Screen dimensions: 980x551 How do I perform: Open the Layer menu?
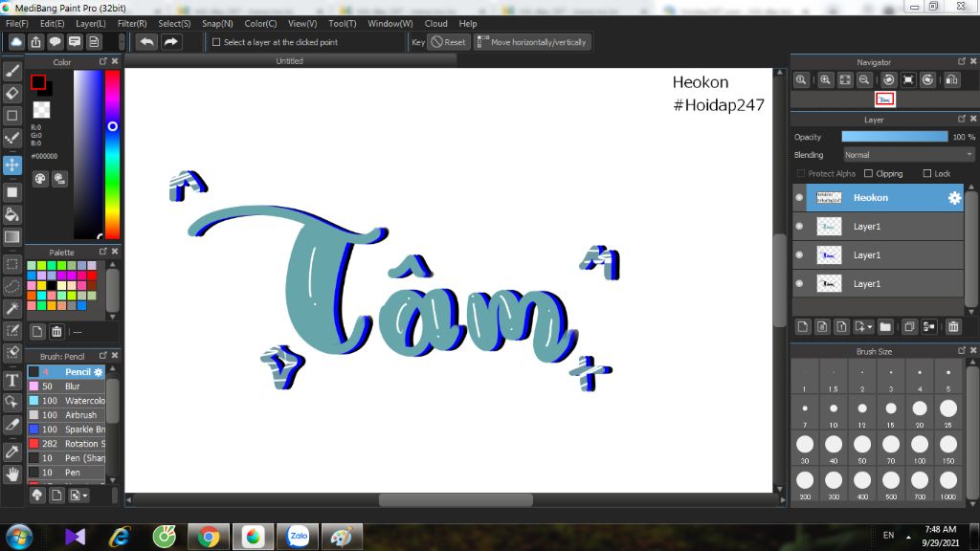pyautogui.click(x=91, y=23)
